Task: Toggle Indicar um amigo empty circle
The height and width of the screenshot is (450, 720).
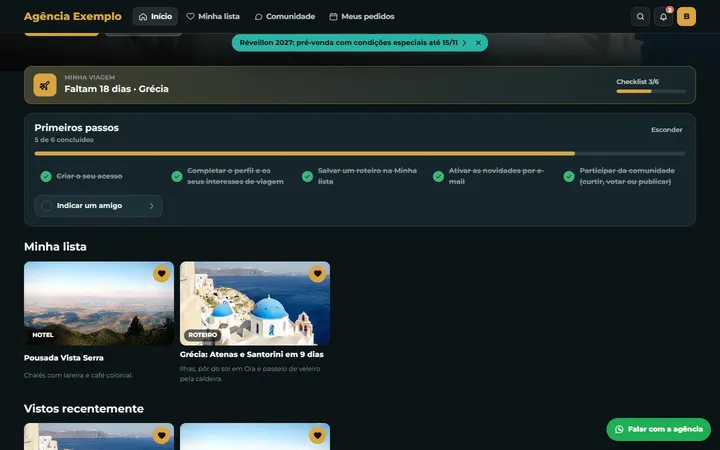Action: [46, 206]
